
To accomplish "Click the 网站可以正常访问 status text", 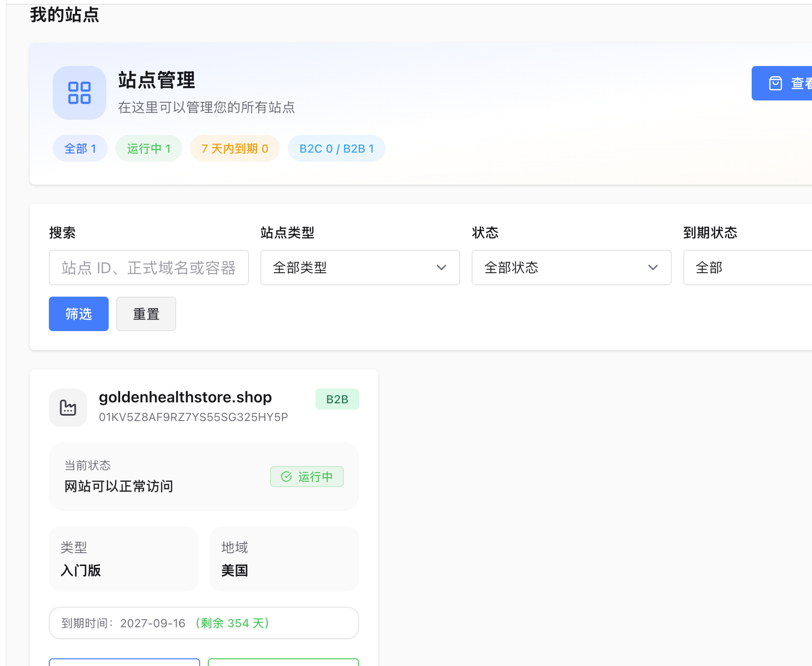I will [x=119, y=486].
